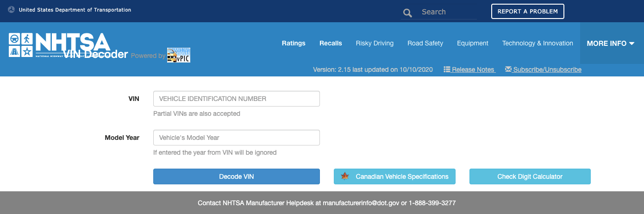Click the VIN Decoder title
644x214 pixels.
click(x=95, y=54)
